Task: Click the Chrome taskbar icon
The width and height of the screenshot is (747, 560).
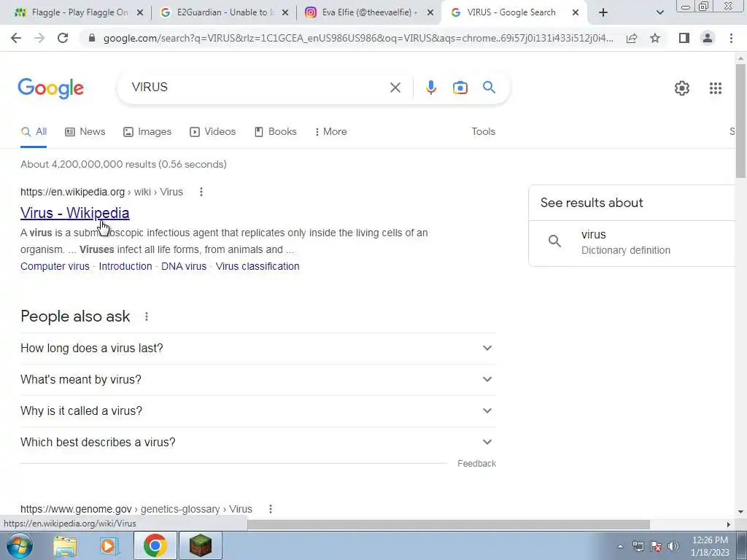Action: (155, 545)
